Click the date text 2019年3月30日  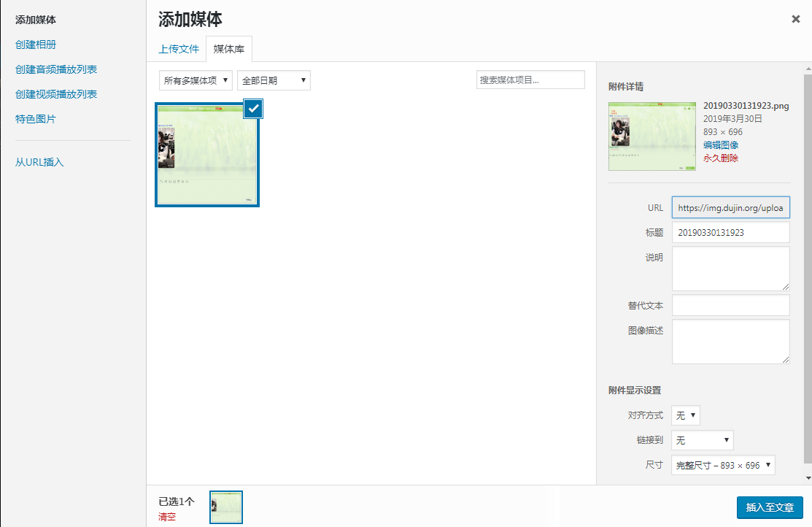[732, 119]
